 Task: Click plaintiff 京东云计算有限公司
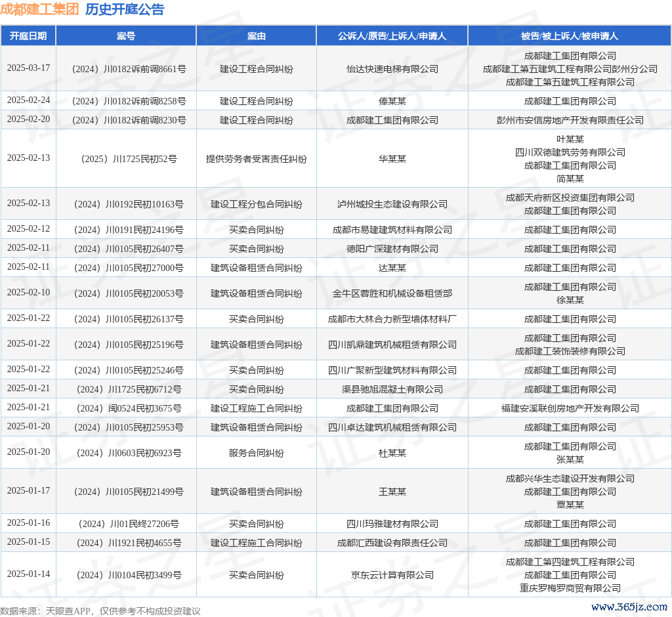[392, 575]
